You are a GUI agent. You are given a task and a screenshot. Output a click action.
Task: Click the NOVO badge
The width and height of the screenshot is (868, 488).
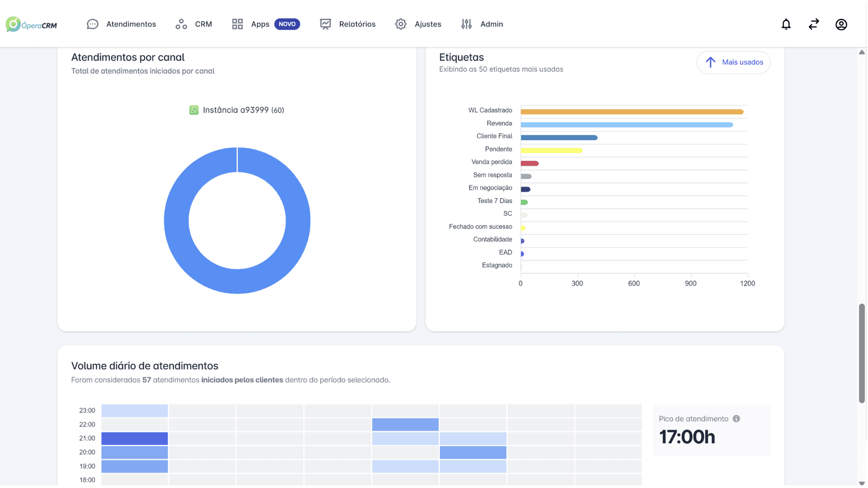[x=287, y=24]
